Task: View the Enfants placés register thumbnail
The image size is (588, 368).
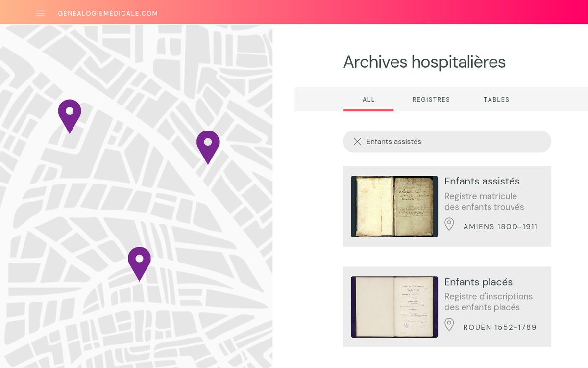Action: 394,307
